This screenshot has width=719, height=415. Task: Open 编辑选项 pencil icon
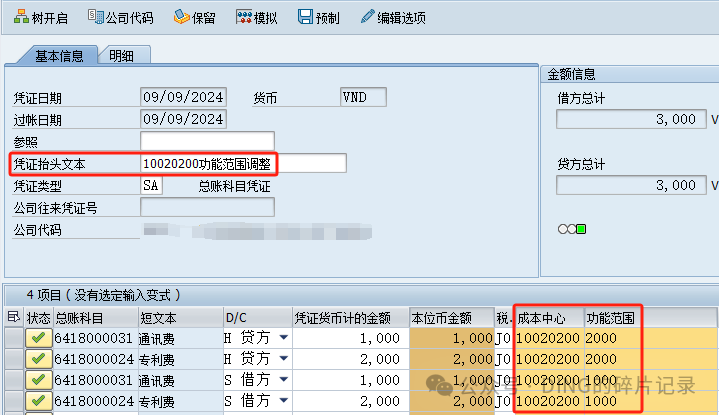click(367, 17)
